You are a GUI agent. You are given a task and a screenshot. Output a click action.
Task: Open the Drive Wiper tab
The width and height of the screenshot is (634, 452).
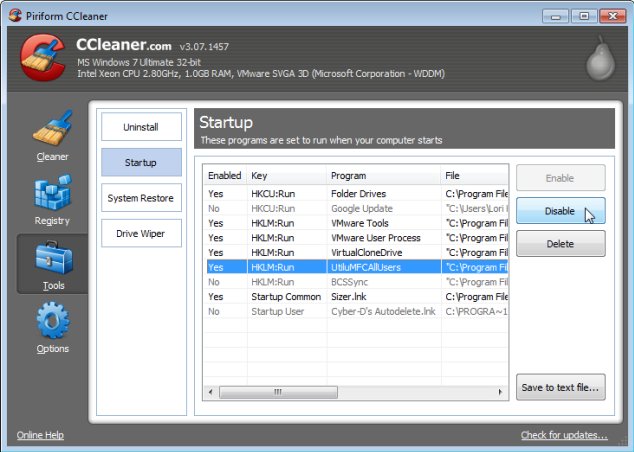tap(141, 234)
